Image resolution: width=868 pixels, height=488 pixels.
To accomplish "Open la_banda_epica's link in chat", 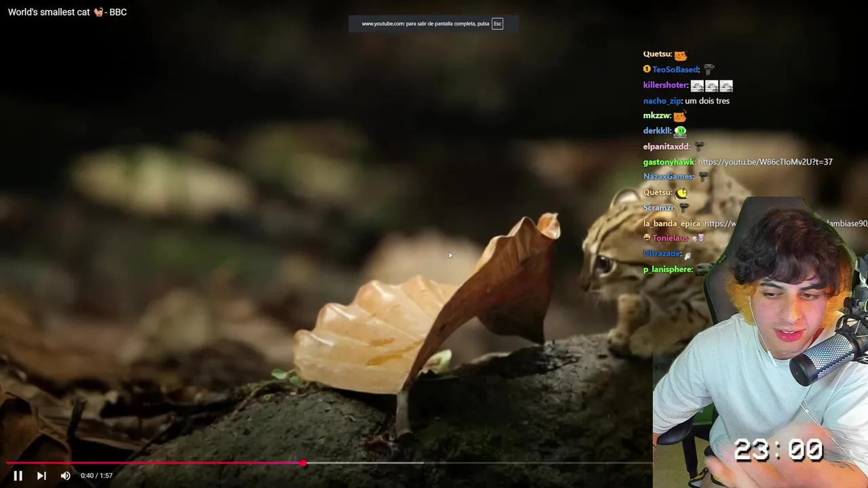I will [720, 224].
